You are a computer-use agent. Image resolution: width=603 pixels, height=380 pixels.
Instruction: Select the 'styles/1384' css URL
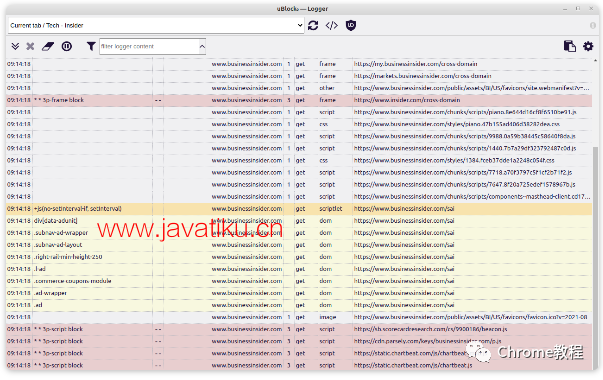(x=454, y=160)
